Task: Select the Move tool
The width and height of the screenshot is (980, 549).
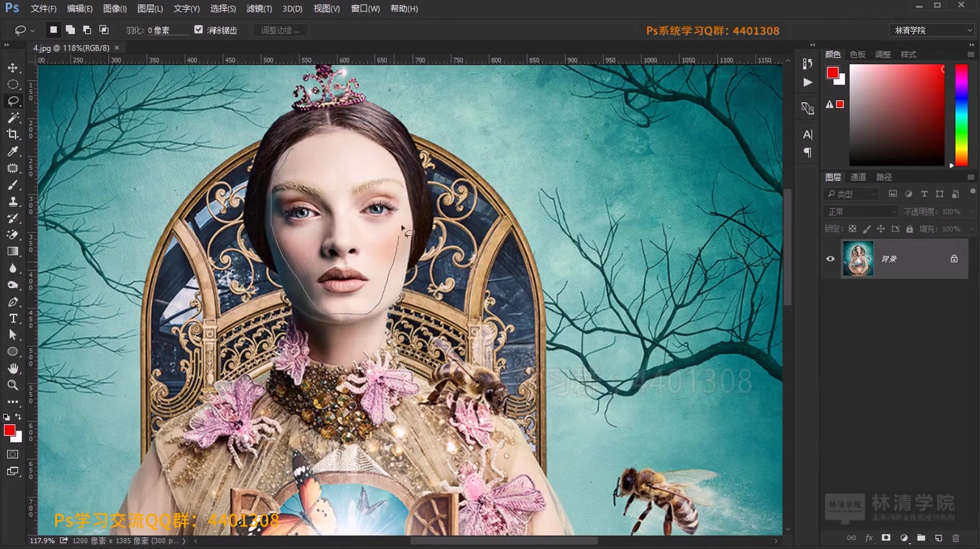Action: point(13,68)
